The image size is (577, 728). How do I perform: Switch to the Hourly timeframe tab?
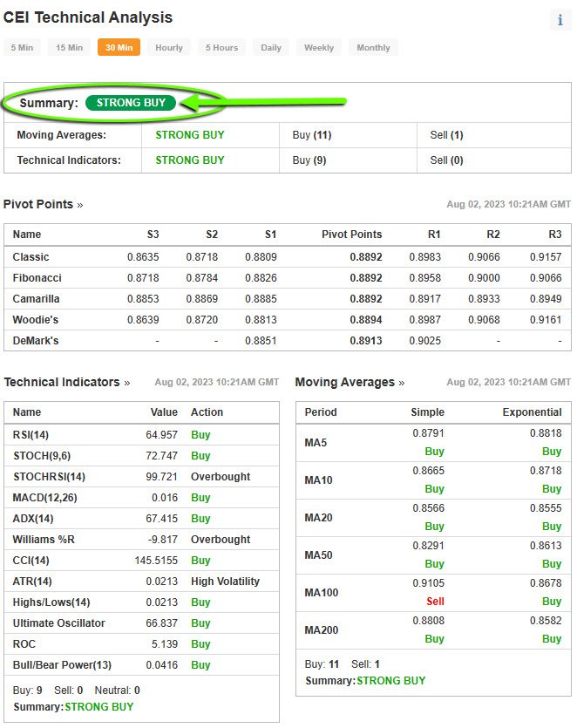click(169, 48)
